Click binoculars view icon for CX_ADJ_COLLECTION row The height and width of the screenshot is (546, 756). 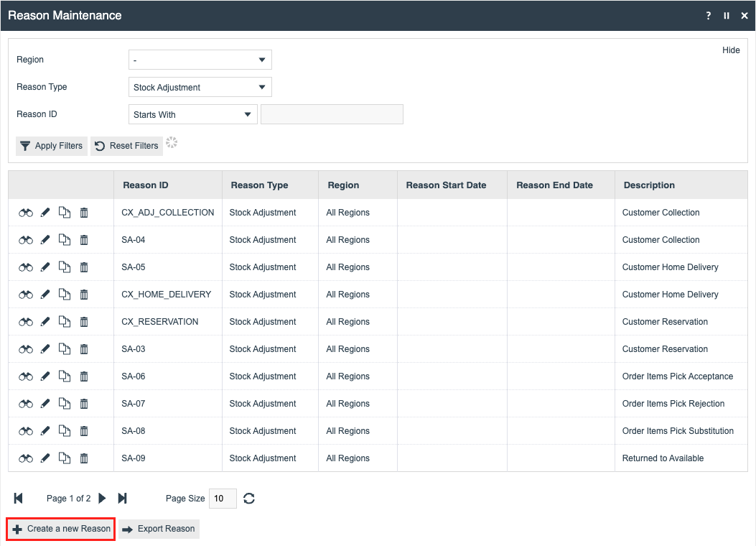point(26,213)
